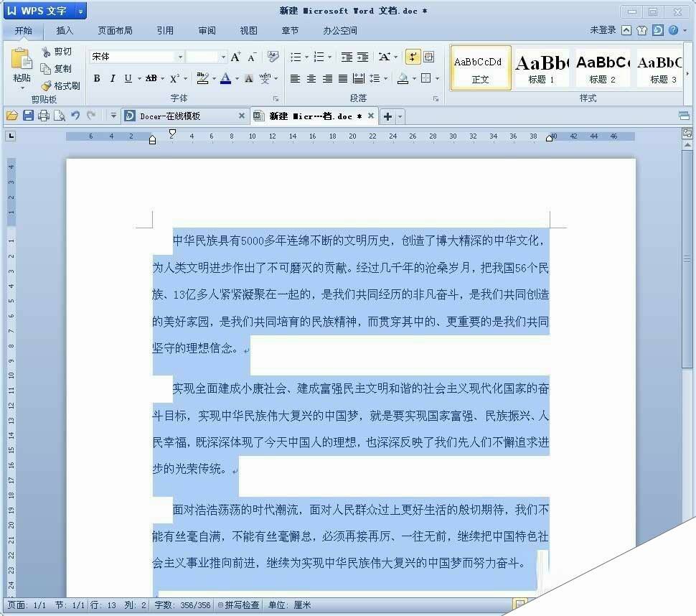The image size is (696, 616).
Task: Open the paragraph dialog launcher
Action: (436, 98)
